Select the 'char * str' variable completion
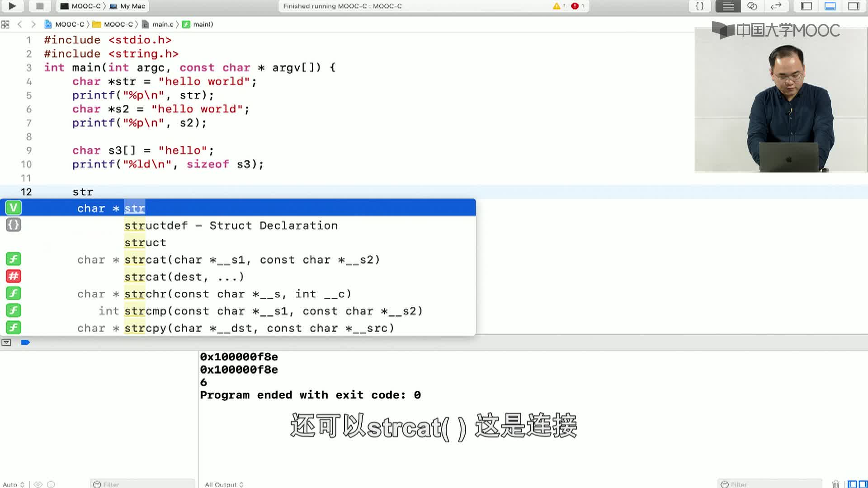This screenshot has height=488, width=868. click(x=238, y=208)
